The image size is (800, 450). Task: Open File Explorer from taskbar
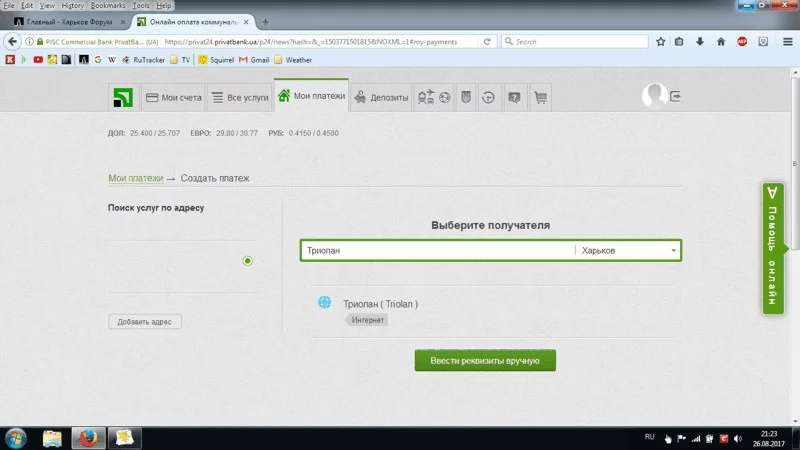pos(52,438)
